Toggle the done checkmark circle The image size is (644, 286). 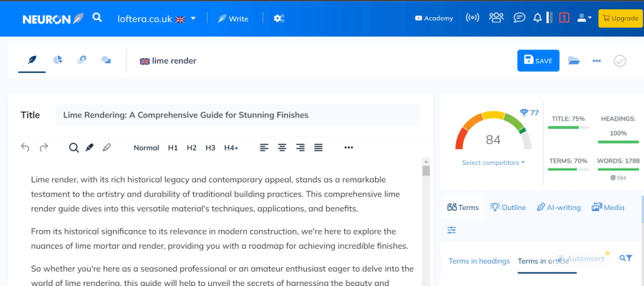620,61
